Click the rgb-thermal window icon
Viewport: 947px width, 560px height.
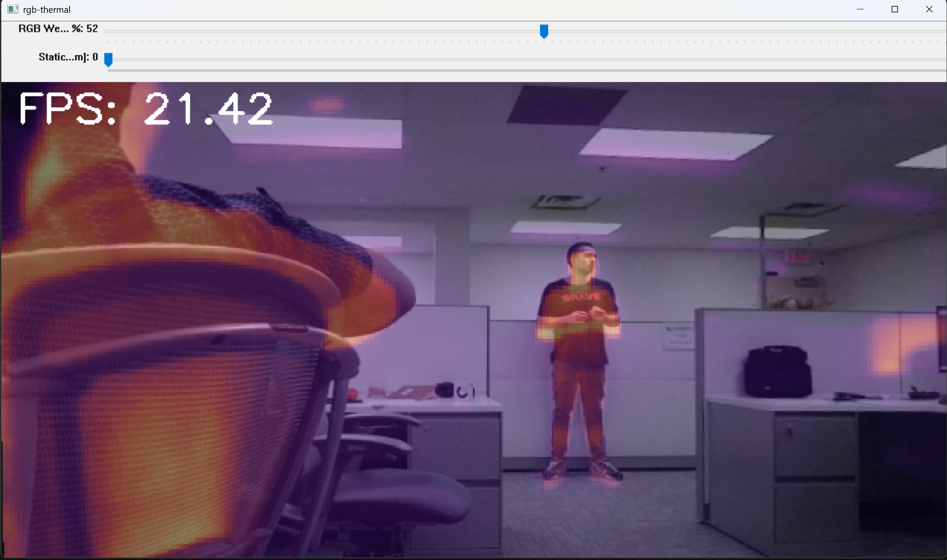click(13, 9)
